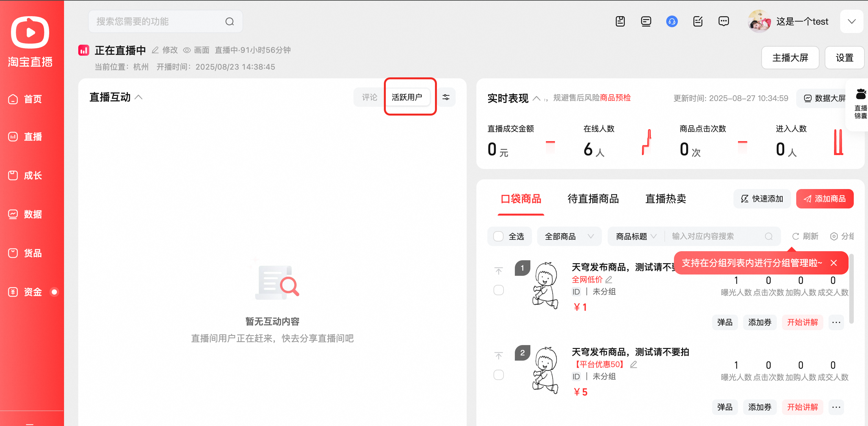Image resolution: width=868 pixels, height=426 pixels.
Task: Close the 分组管理 red tooltip
Action: (834, 263)
